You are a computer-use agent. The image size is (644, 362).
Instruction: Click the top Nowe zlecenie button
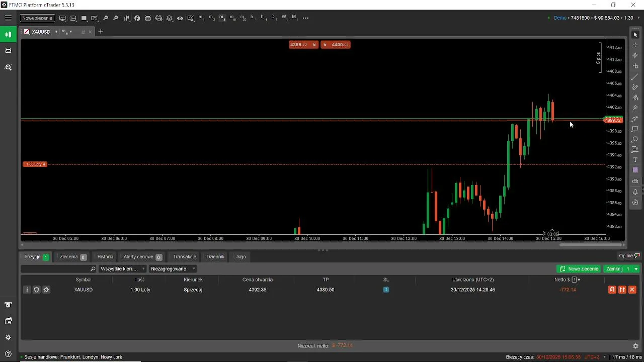37,18
